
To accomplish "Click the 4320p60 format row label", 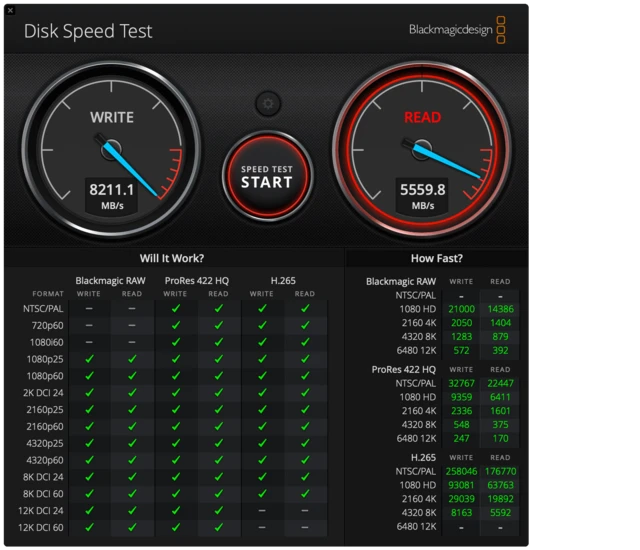I will coord(45,460).
